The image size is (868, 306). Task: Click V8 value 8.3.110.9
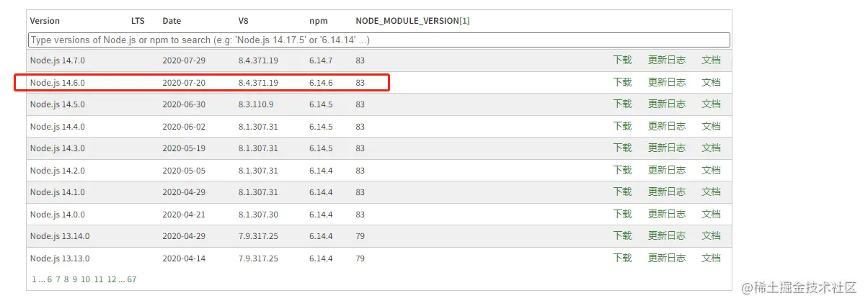[x=256, y=104]
